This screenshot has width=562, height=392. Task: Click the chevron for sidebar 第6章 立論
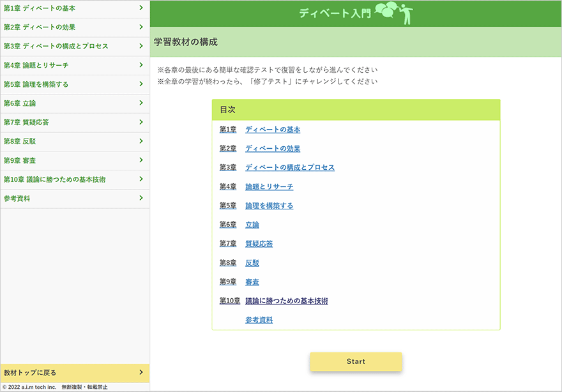[141, 103]
